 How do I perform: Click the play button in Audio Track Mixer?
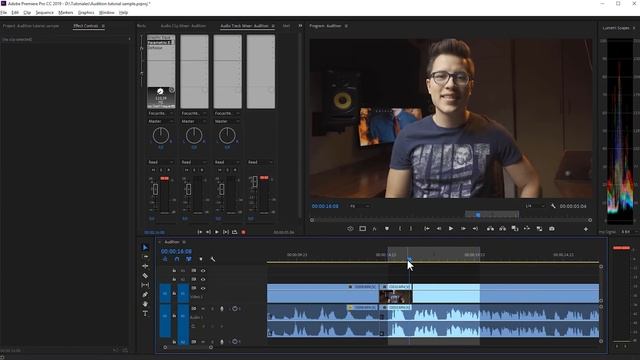(217, 232)
